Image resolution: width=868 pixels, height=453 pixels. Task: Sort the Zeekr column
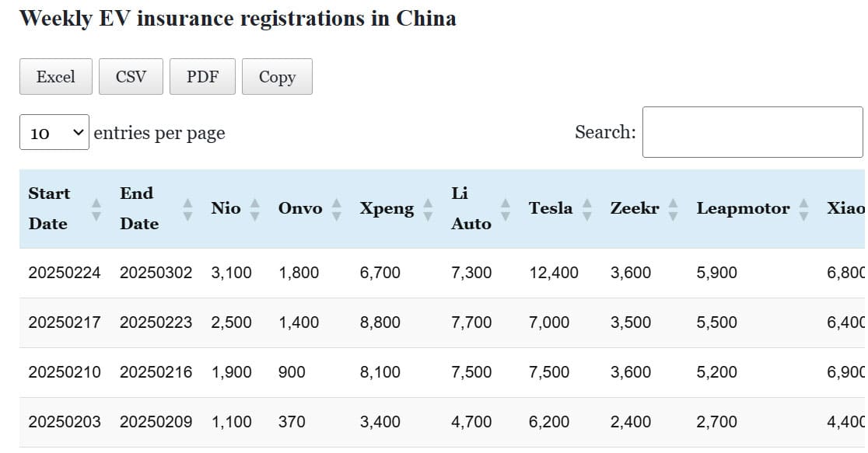click(674, 208)
